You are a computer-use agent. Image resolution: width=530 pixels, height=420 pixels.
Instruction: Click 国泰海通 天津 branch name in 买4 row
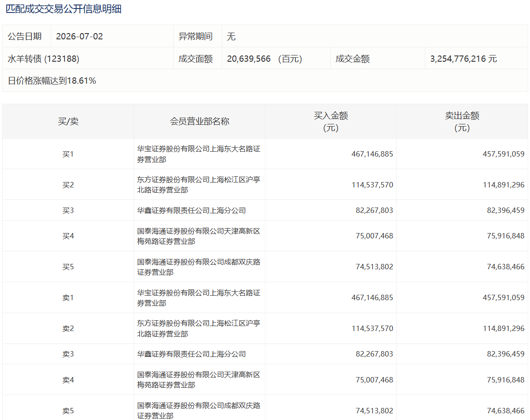point(198,236)
